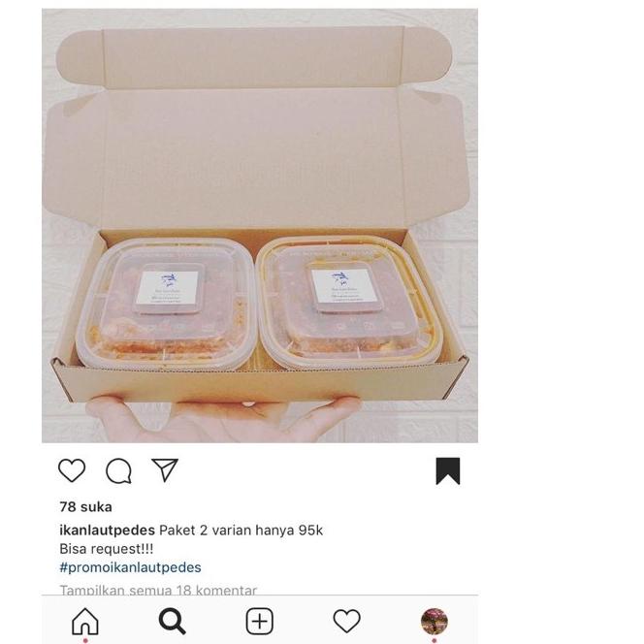Screen dimensions: 644x644
Task: Tap the center of the post photo
Action: tap(260, 225)
